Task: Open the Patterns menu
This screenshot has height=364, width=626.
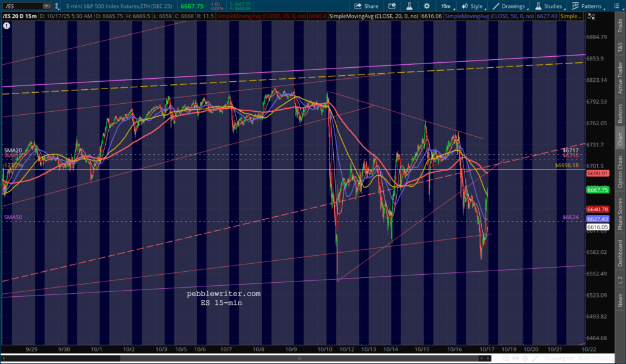Action: (587, 6)
